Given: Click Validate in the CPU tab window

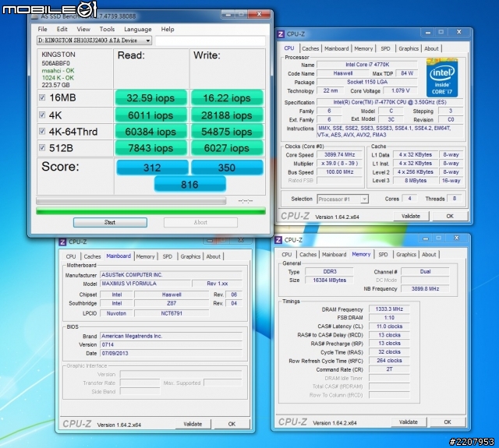Looking at the screenshot, I should tap(411, 217).
